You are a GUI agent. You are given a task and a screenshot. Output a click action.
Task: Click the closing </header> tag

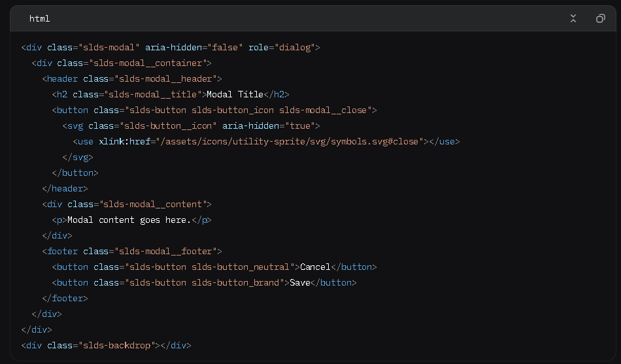point(64,189)
